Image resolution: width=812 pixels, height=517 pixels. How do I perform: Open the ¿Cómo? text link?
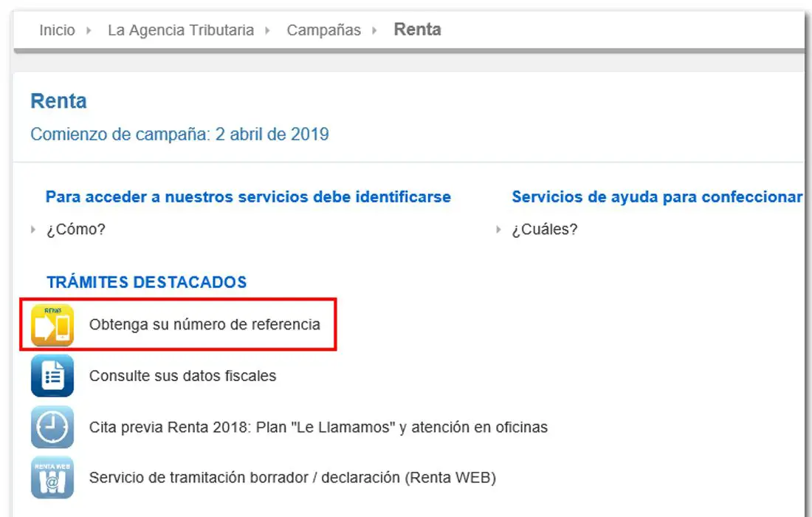pyautogui.click(x=75, y=229)
